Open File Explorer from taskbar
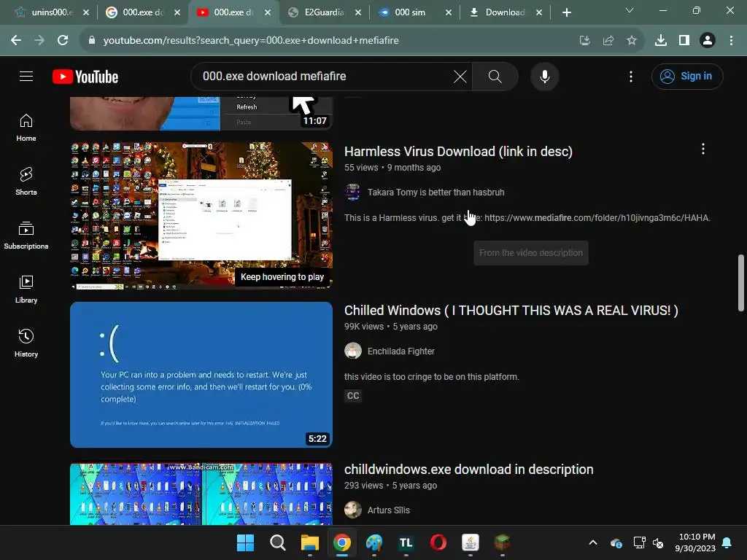 click(x=309, y=542)
